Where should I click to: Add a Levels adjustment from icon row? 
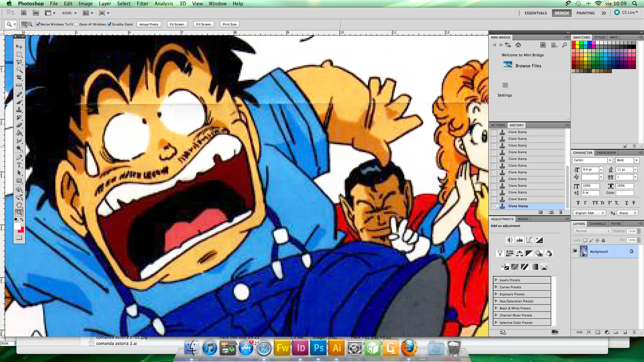pos(520,240)
